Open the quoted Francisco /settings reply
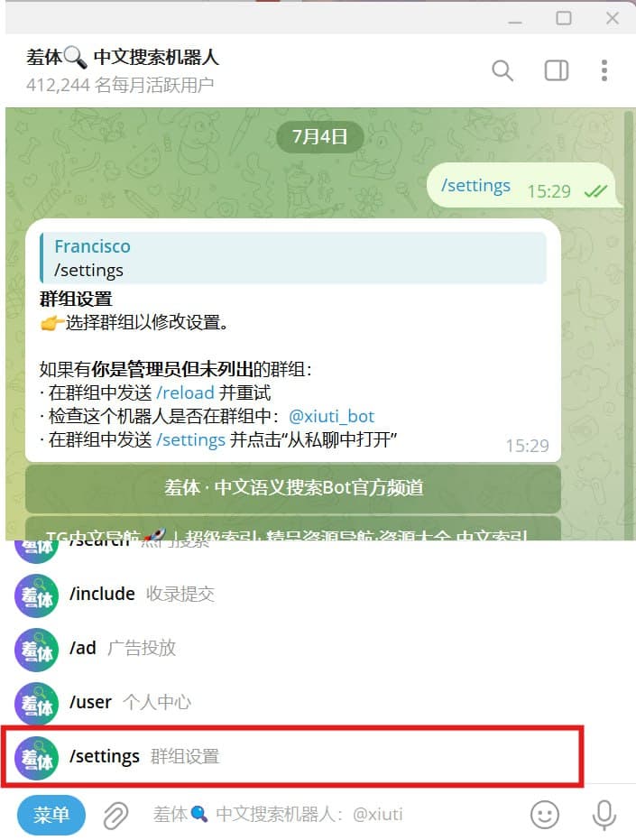Image resolution: width=636 pixels, height=840 pixels. [293, 258]
